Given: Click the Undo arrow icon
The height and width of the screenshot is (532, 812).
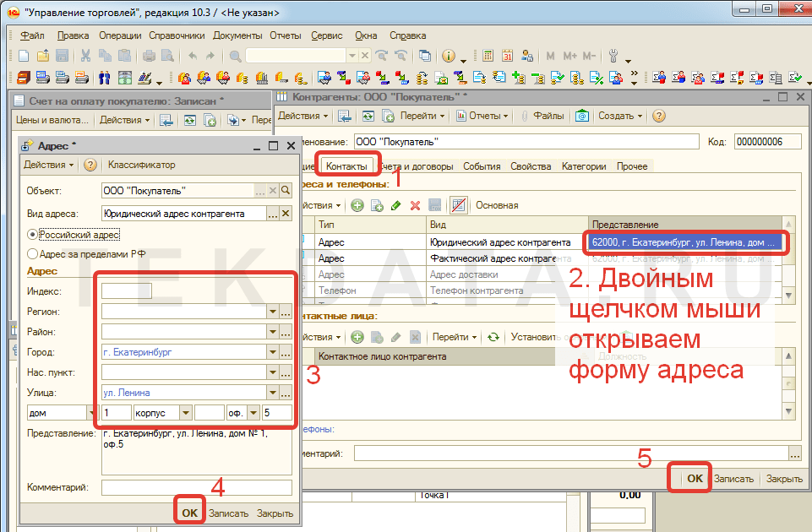Looking at the screenshot, I should tap(193, 56).
